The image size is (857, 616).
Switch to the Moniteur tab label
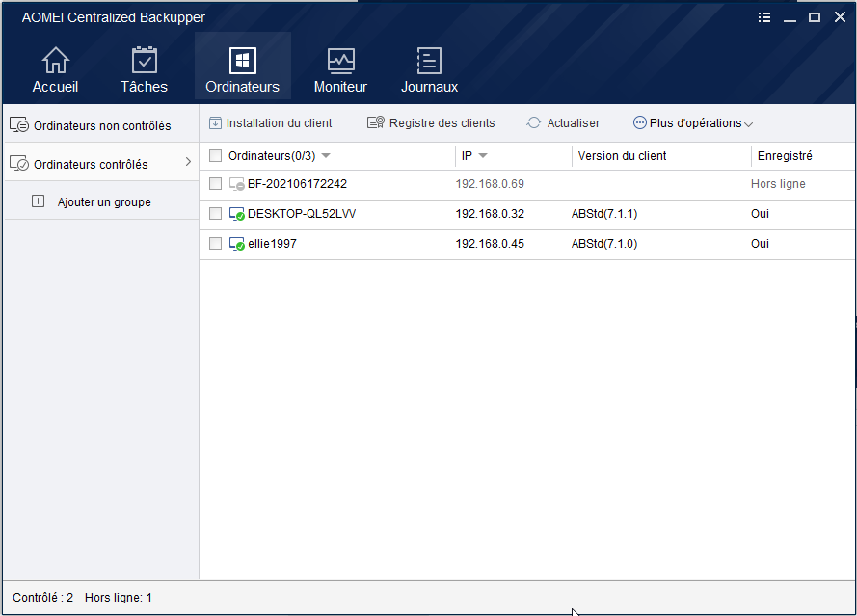[x=340, y=87]
